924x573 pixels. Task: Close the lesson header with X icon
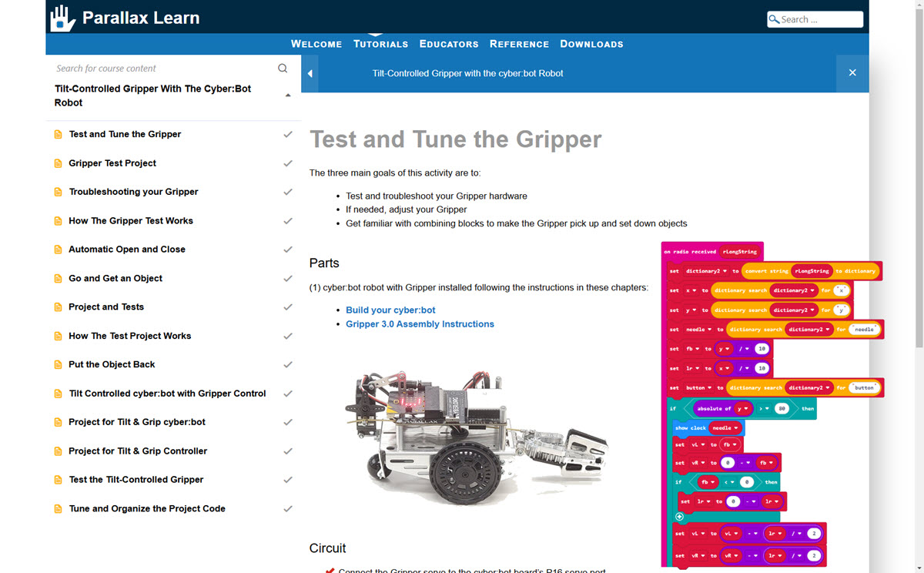click(852, 73)
